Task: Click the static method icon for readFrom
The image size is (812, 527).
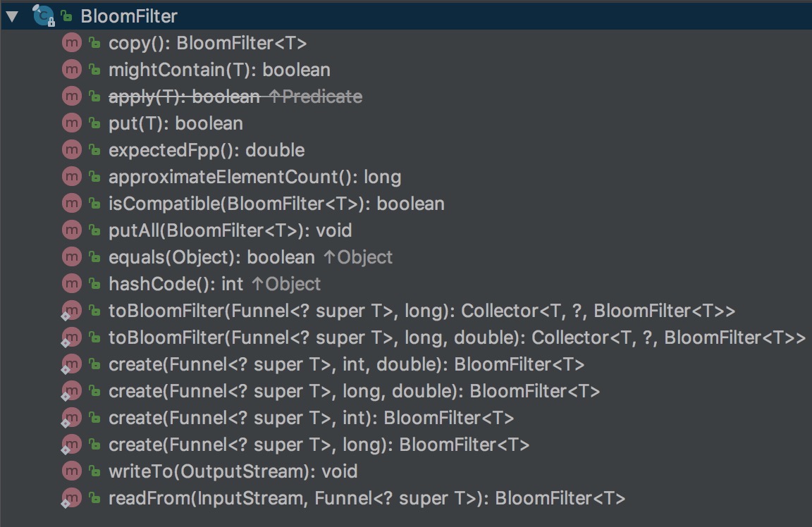Action: click(71, 499)
